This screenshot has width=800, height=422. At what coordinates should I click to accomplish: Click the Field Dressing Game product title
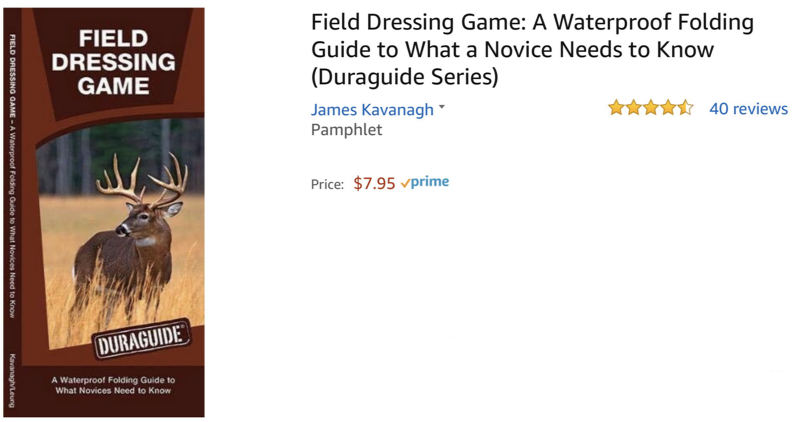coord(532,49)
